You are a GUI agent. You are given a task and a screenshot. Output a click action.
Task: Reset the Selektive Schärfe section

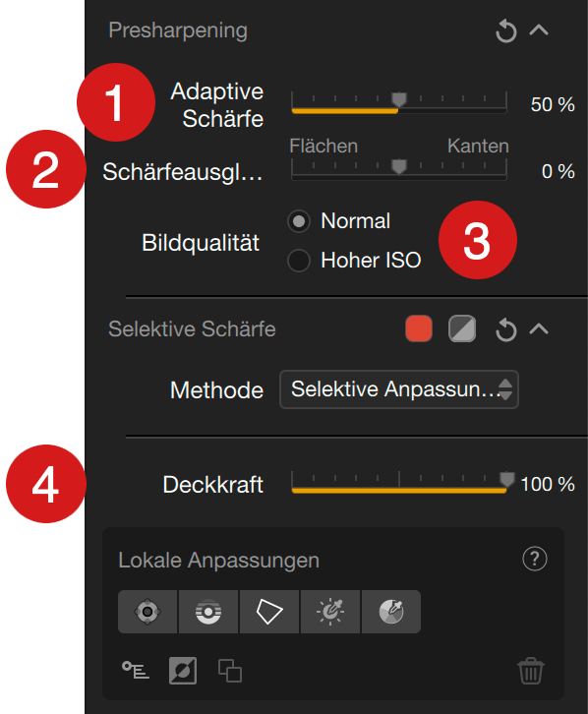(x=505, y=329)
